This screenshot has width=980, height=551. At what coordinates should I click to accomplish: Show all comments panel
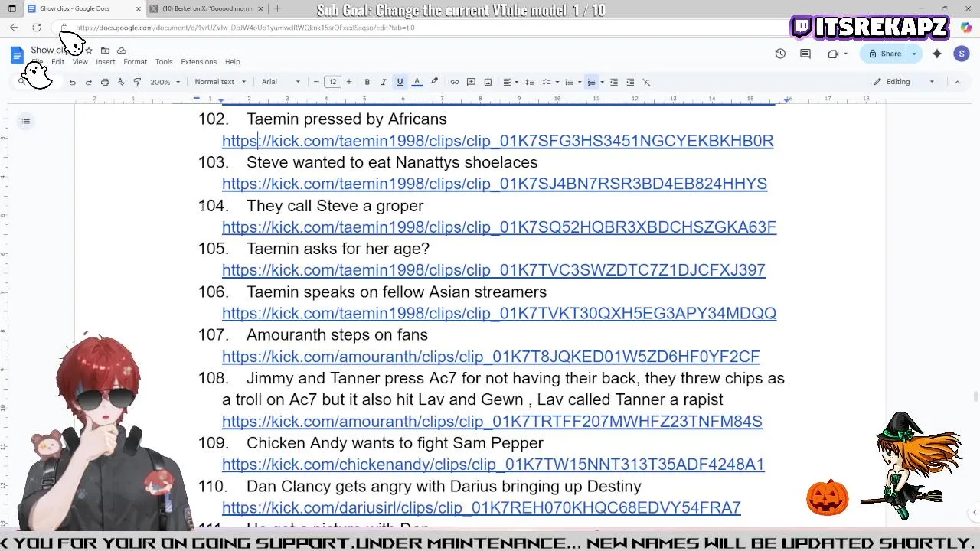805,54
